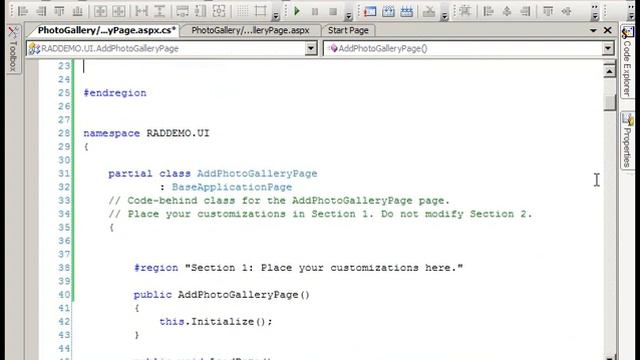Click the greyed align-right format icon
640x360 pixels.
click(x=525, y=11)
